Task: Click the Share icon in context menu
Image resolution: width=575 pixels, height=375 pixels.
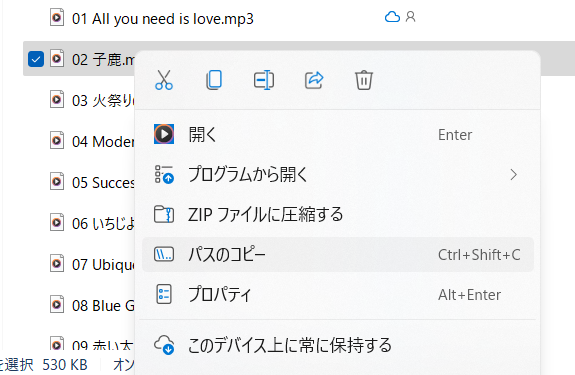Action: [314, 80]
